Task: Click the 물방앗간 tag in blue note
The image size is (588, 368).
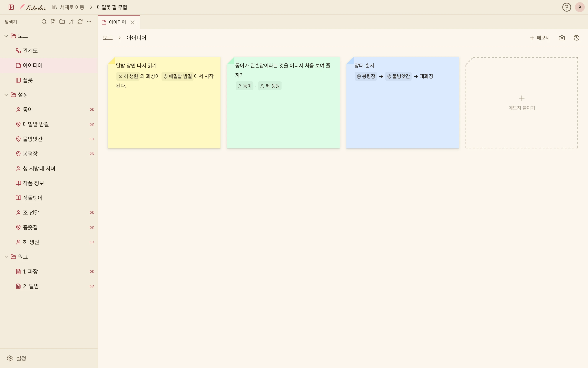Action: pyautogui.click(x=398, y=76)
